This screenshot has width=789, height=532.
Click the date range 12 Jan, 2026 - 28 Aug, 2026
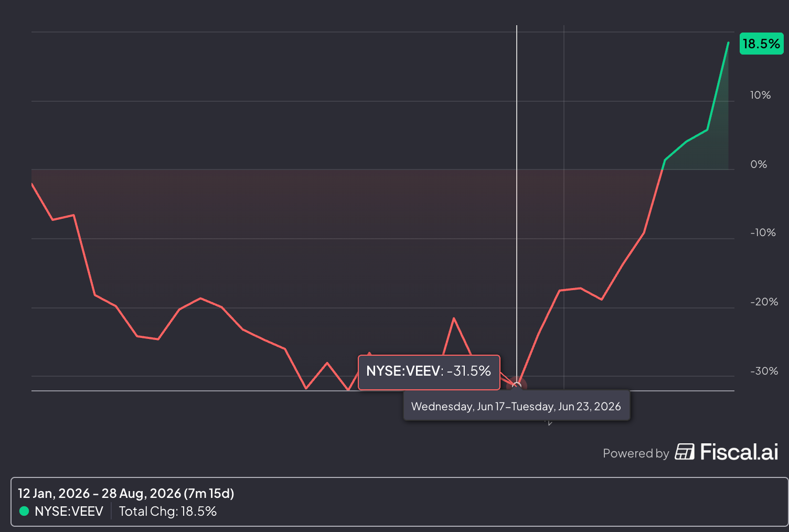click(x=126, y=493)
